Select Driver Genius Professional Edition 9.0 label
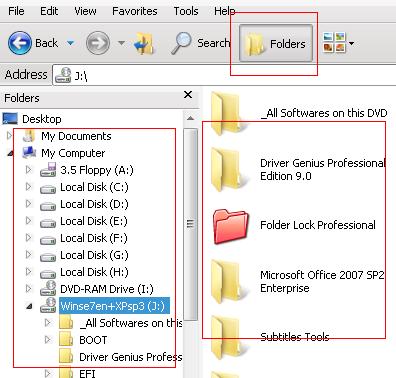 click(x=323, y=169)
